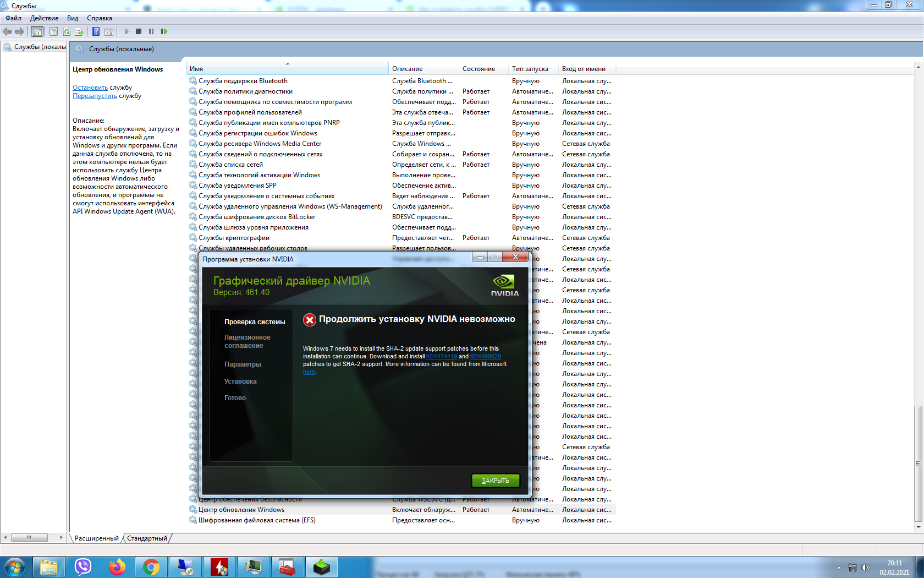
Task: Click the Export list toolbar icon
Action: (79, 31)
